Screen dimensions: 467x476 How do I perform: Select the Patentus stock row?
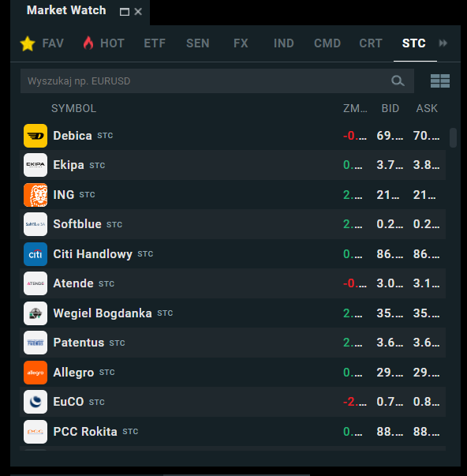point(233,343)
